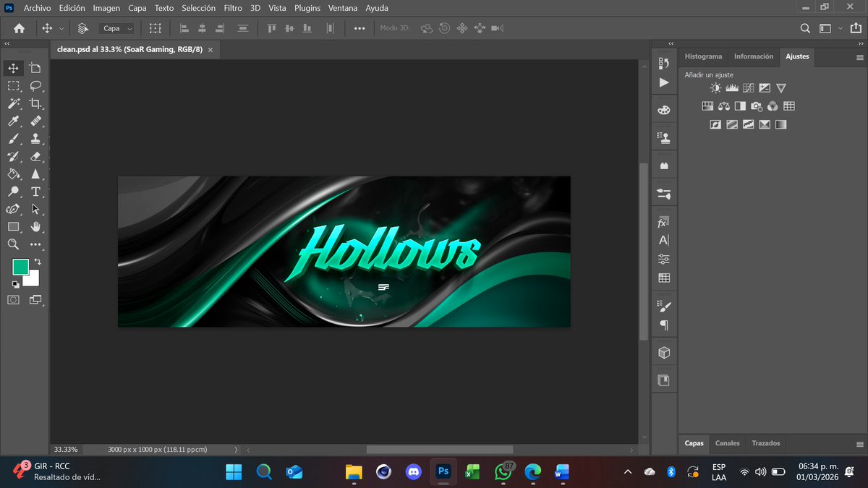Add an Invert adjustment
The image size is (868, 488).
[x=715, y=124]
